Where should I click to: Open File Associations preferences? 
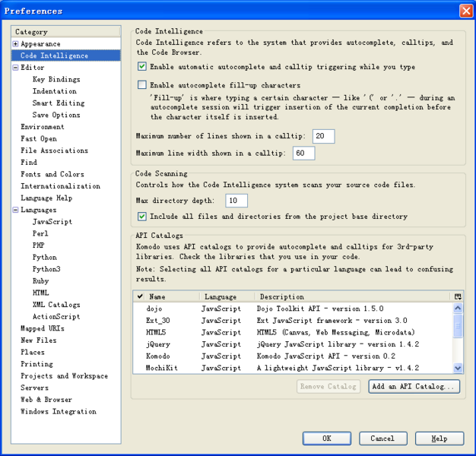click(54, 150)
